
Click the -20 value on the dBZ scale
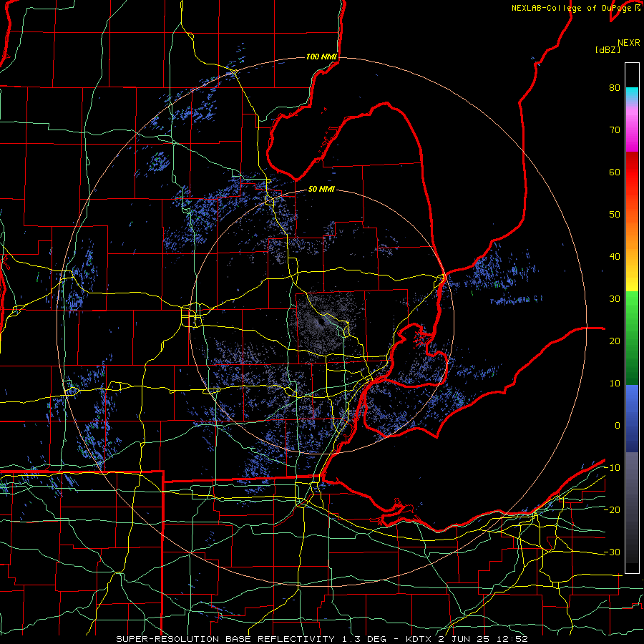(612, 509)
